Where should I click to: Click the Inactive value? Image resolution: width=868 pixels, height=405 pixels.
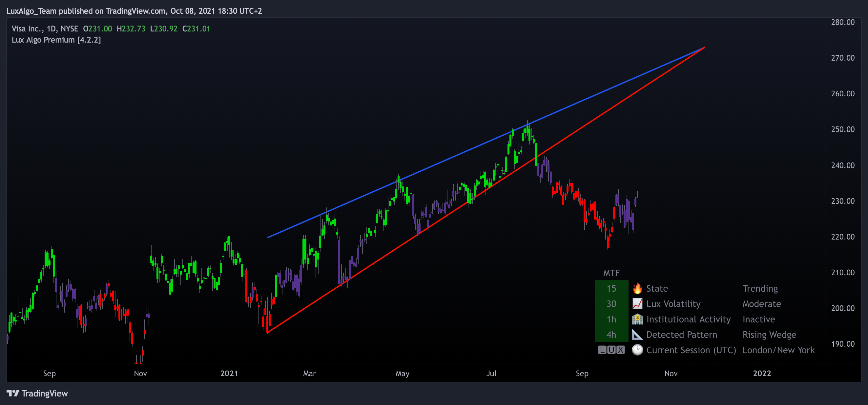758,319
